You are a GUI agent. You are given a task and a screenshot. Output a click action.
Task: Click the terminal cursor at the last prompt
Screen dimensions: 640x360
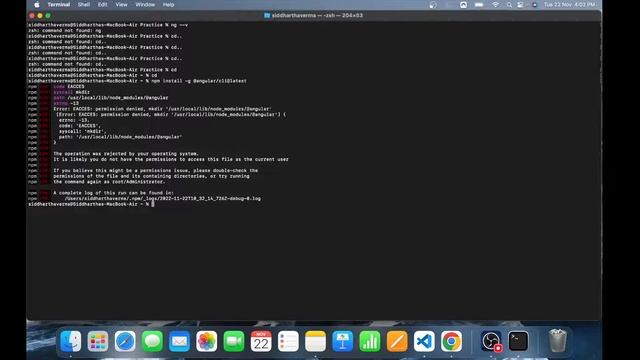[x=153, y=204]
